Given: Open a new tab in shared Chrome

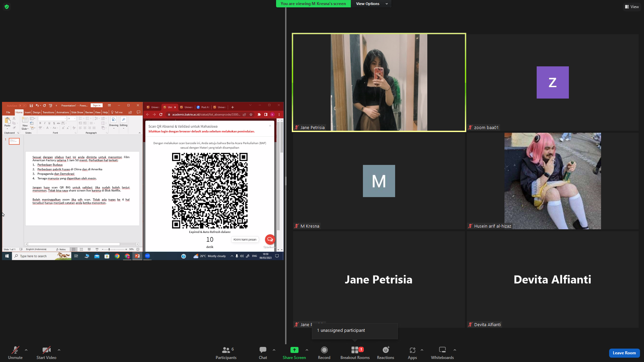Looking at the screenshot, I should click(232, 107).
